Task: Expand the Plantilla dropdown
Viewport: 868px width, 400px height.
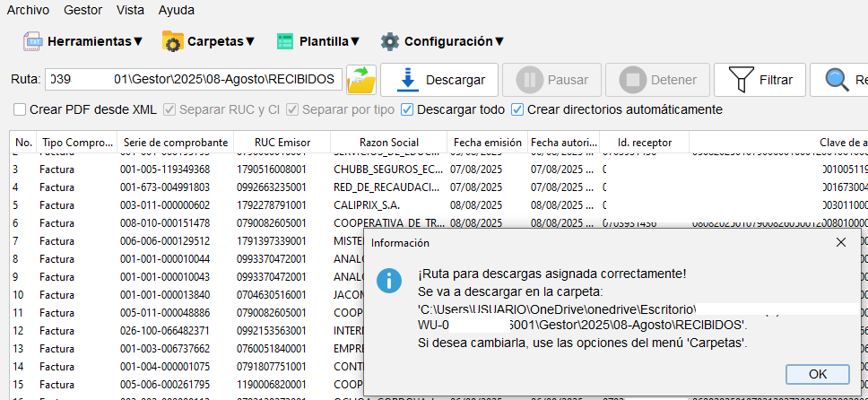Action: point(329,41)
